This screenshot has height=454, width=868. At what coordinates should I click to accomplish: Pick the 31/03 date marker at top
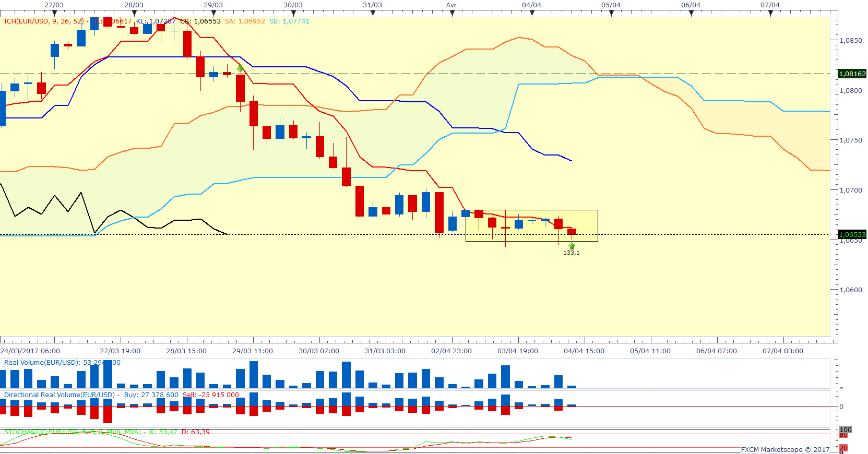[373, 5]
